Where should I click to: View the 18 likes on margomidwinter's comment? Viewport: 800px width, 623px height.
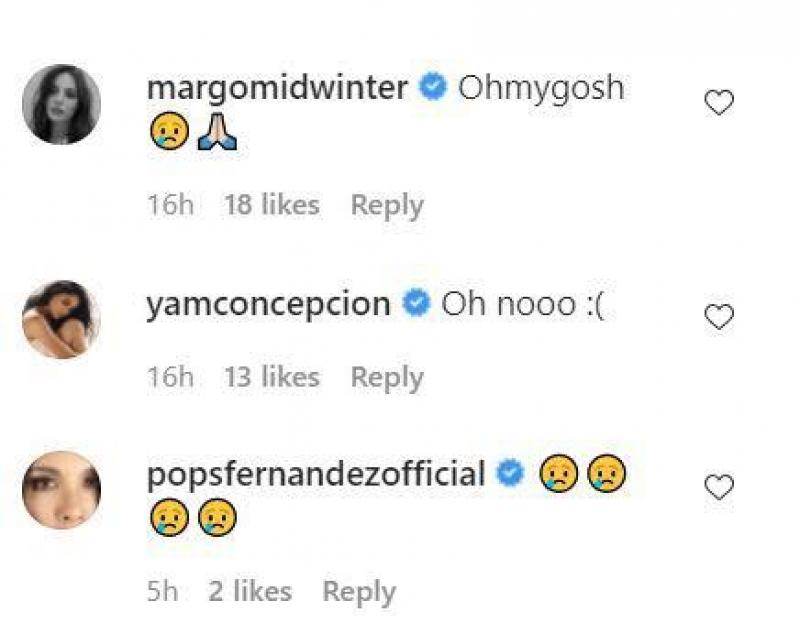(271, 205)
